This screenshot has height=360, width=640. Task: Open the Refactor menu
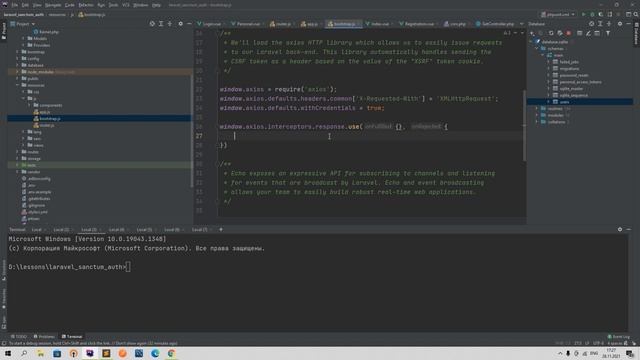click(x=86, y=5)
